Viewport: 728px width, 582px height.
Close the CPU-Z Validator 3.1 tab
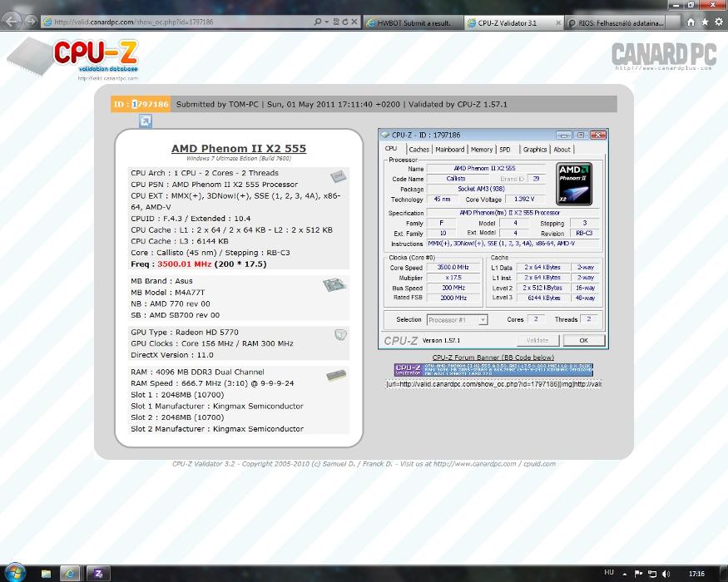click(558, 22)
